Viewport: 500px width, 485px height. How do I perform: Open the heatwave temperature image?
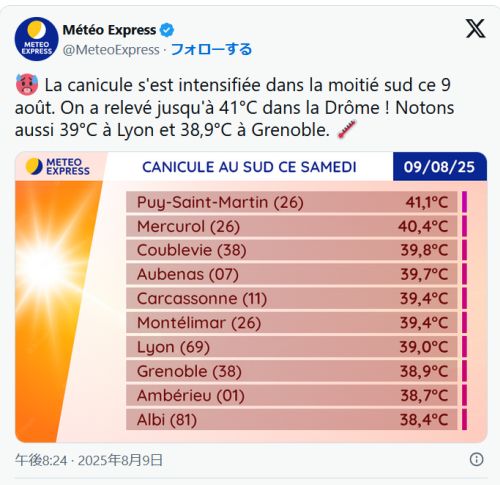pos(251,297)
